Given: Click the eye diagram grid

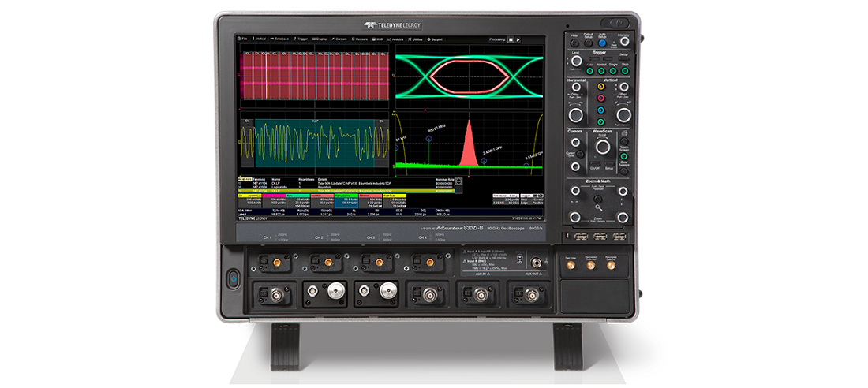Looking at the screenshot, I should [470, 75].
